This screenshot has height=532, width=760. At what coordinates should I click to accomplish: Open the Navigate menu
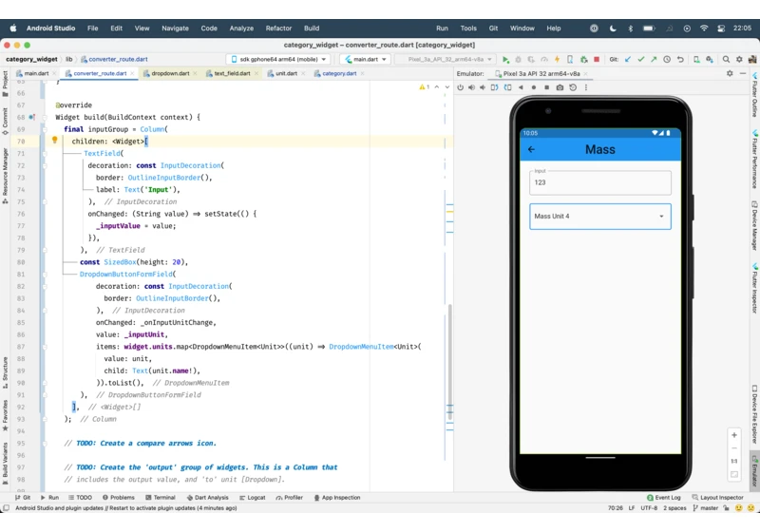(x=175, y=28)
